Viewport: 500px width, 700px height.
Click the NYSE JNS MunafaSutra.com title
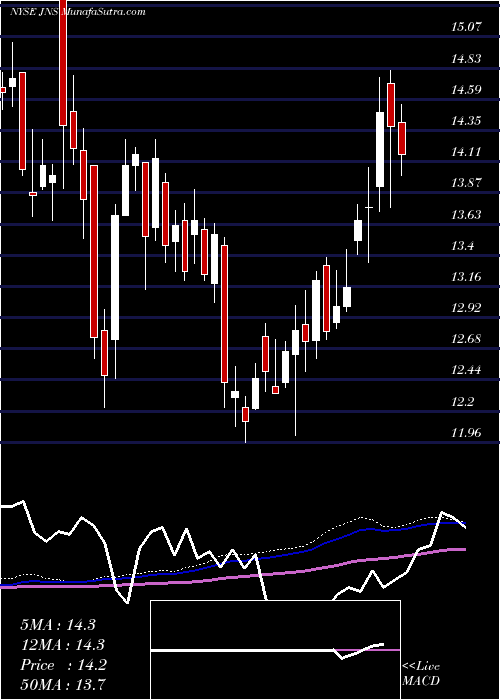(78, 12)
